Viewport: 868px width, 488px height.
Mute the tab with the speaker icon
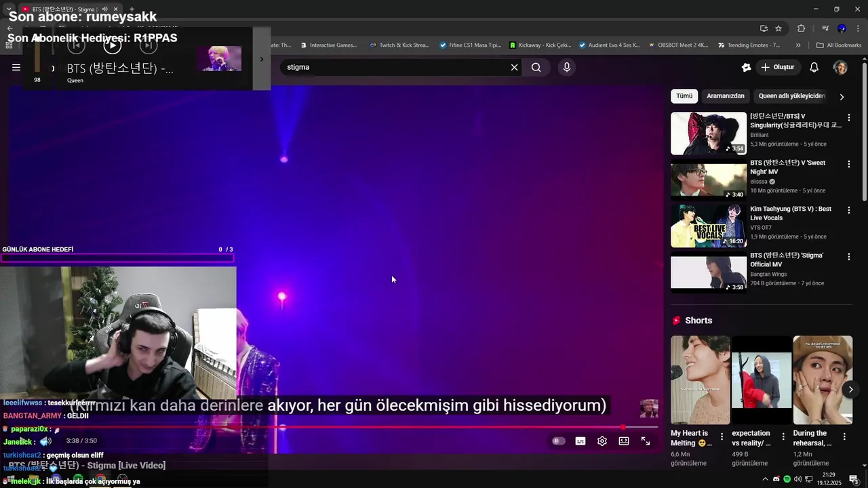click(104, 9)
